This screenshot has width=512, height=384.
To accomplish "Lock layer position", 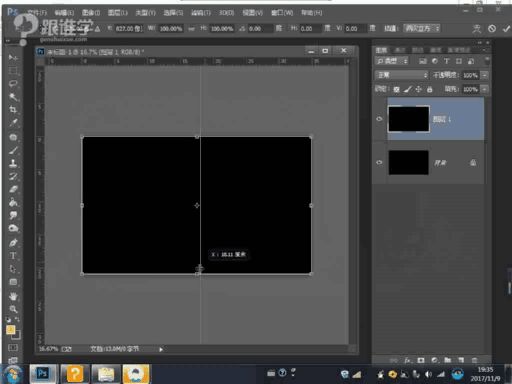I will [418, 89].
